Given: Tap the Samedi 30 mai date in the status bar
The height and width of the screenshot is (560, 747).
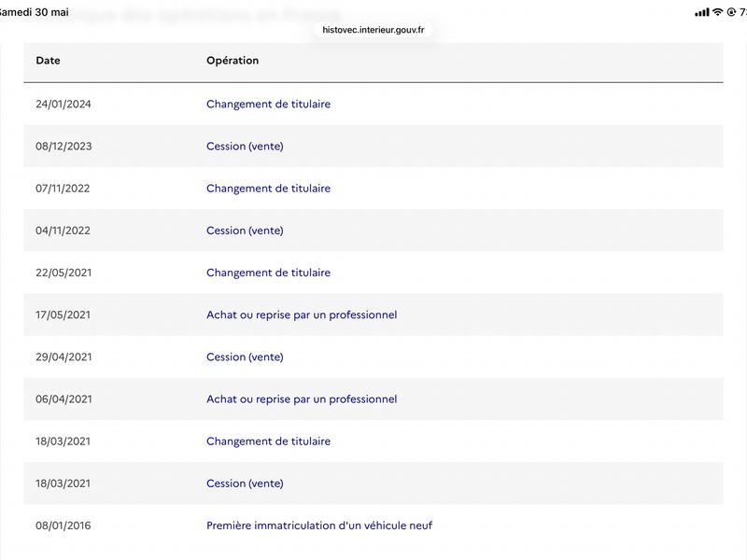Looking at the screenshot, I should [x=34, y=12].
